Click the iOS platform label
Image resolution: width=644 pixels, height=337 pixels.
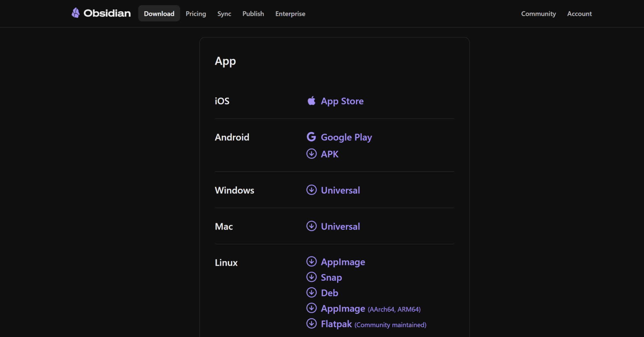222,101
